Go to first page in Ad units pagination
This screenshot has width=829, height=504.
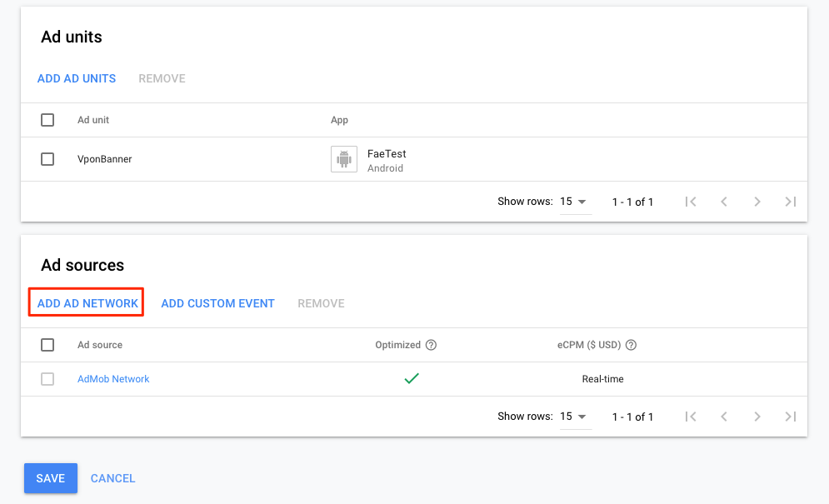pos(691,202)
